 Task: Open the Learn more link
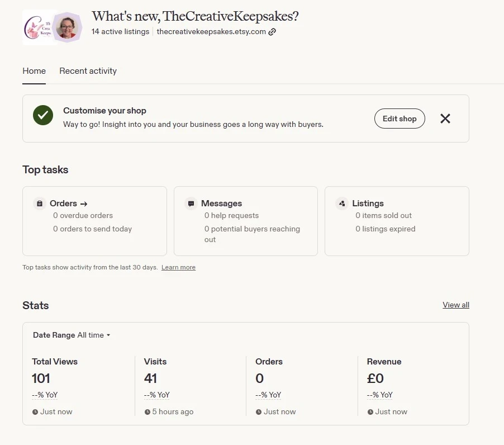point(178,267)
